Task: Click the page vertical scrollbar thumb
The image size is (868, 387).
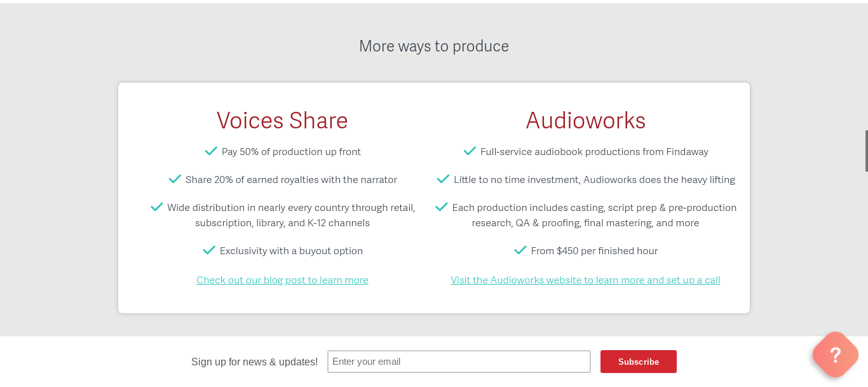Action: (x=866, y=151)
